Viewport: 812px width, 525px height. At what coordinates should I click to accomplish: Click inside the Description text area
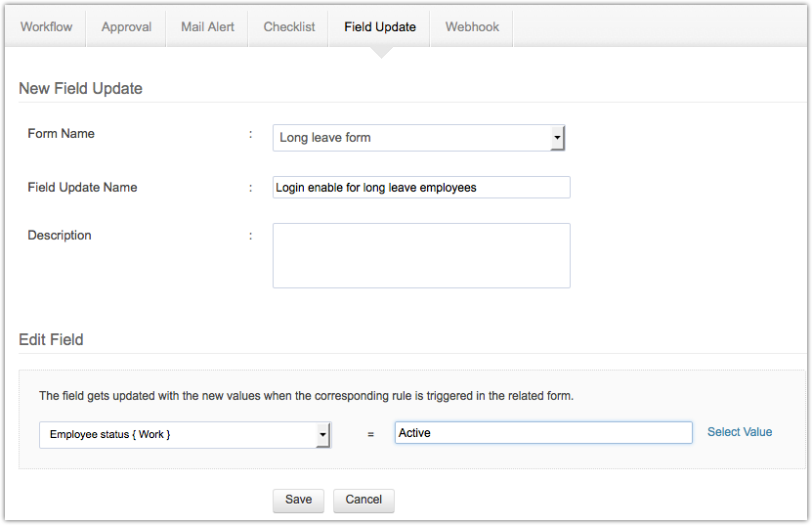[x=421, y=255]
